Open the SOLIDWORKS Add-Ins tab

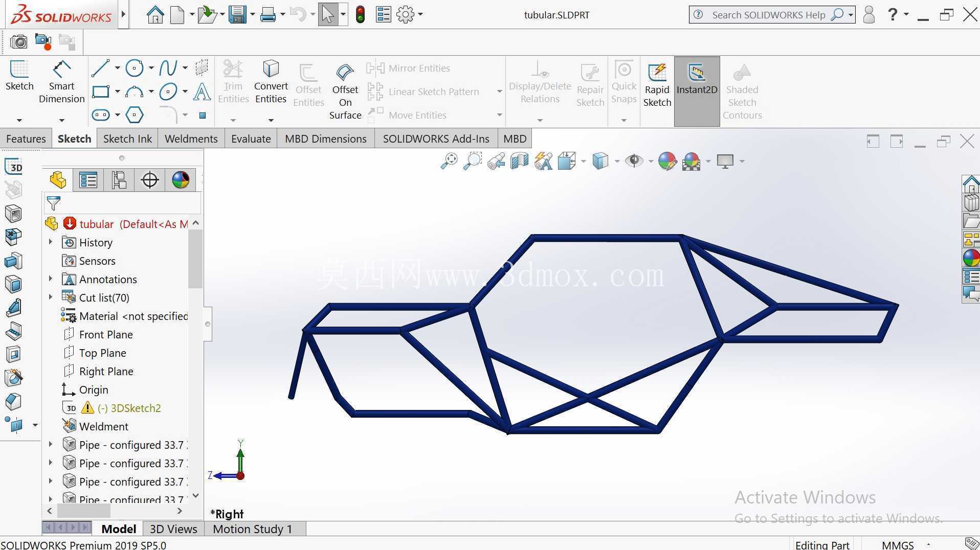[436, 139]
